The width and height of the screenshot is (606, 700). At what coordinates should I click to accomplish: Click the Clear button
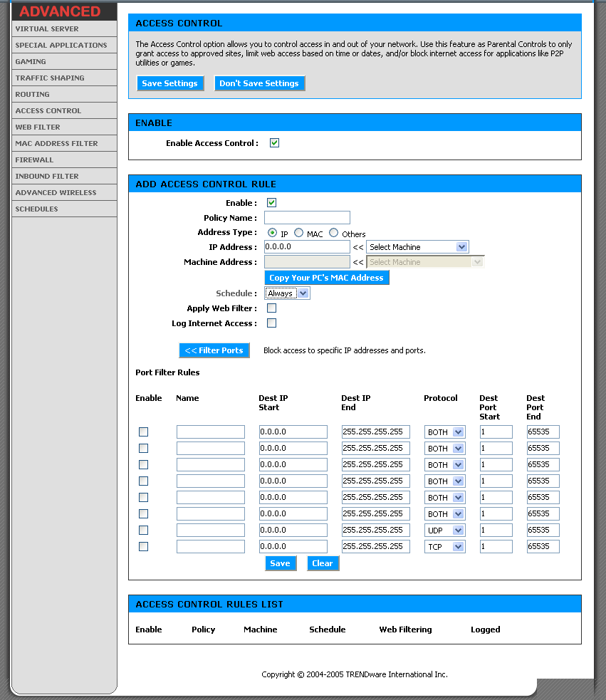(x=323, y=563)
